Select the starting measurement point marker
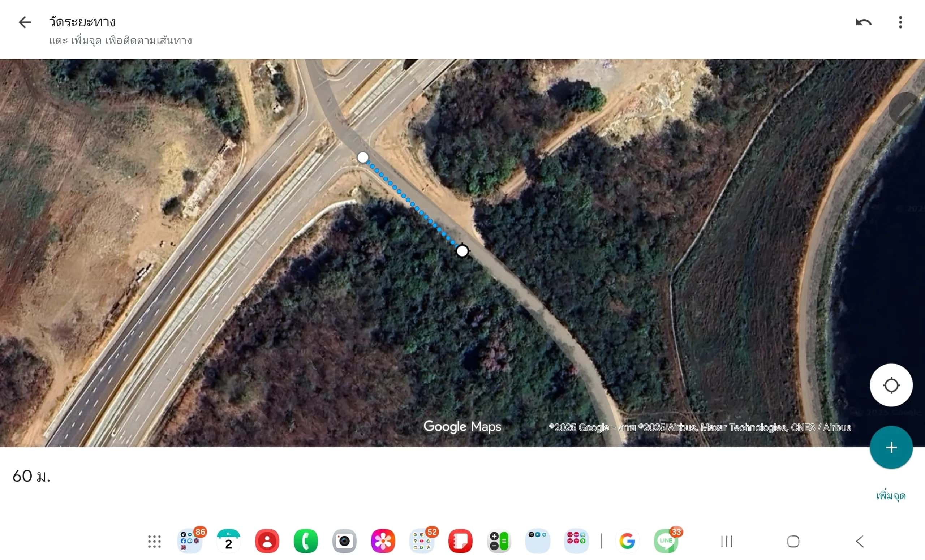Screen dimensions: 925x560 tap(363, 157)
